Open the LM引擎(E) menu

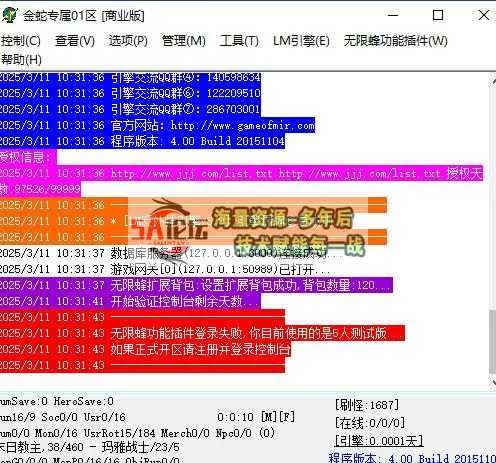click(x=301, y=41)
